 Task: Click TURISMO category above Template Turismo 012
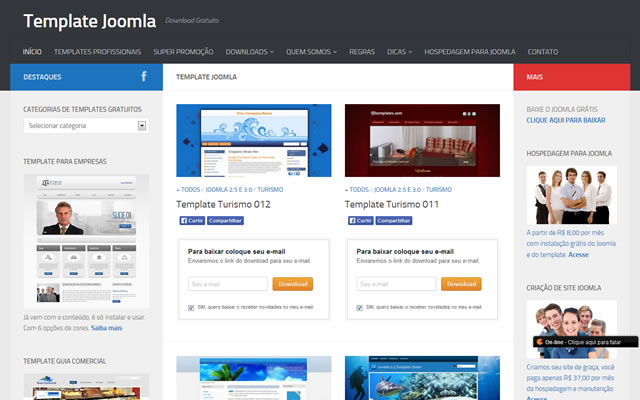pyautogui.click(x=270, y=189)
